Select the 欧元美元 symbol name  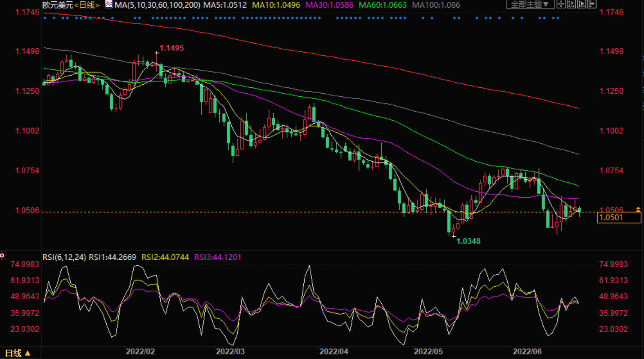pyautogui.click(x=58, y=5)
